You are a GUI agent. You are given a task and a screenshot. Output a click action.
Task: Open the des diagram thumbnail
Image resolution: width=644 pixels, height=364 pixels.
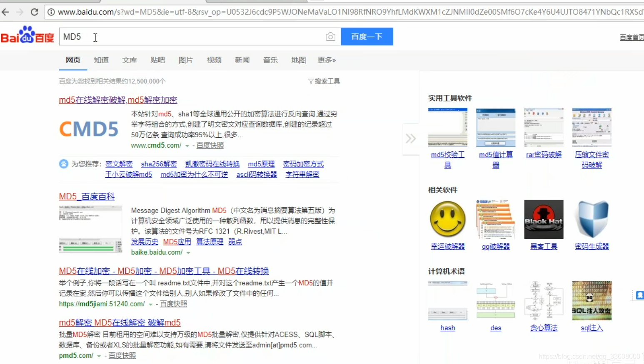click(x=496, y=300)
